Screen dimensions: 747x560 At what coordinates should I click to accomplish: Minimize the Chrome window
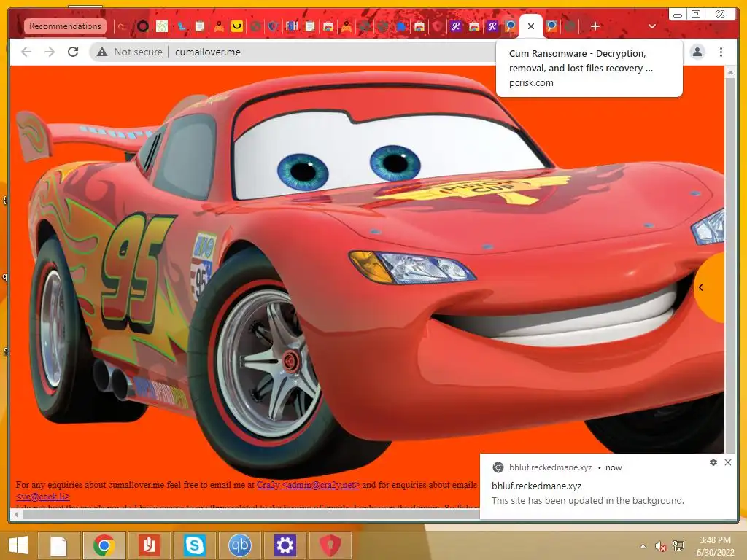click(x=678, y=15)
